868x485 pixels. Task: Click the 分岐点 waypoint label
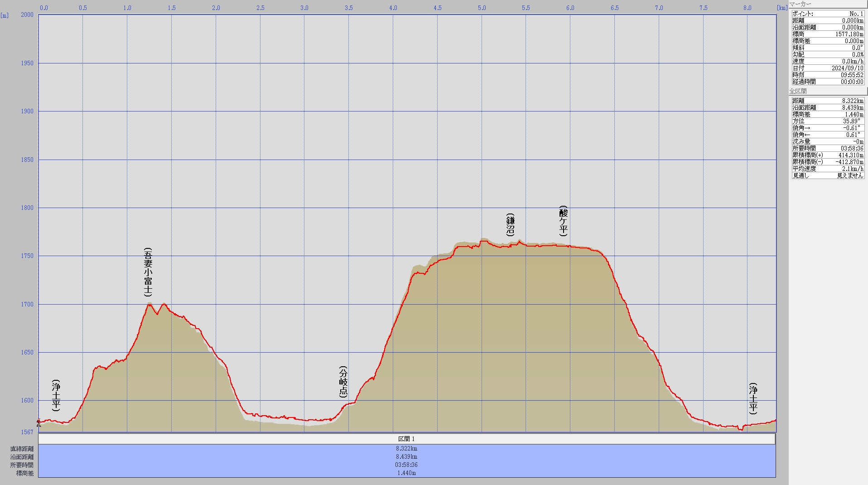(x=343, y=382)
